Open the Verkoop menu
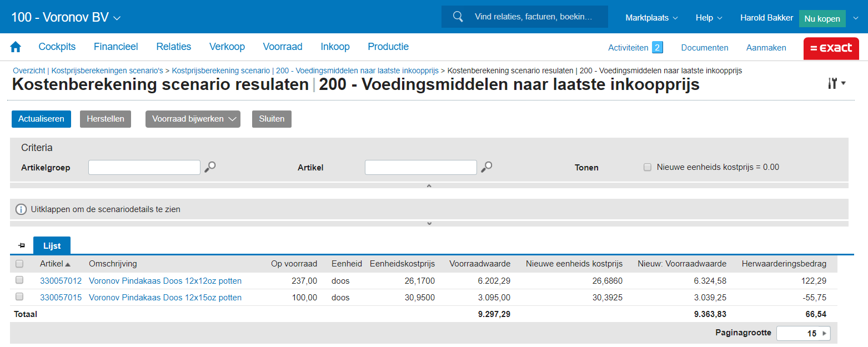 click(227, 47)
